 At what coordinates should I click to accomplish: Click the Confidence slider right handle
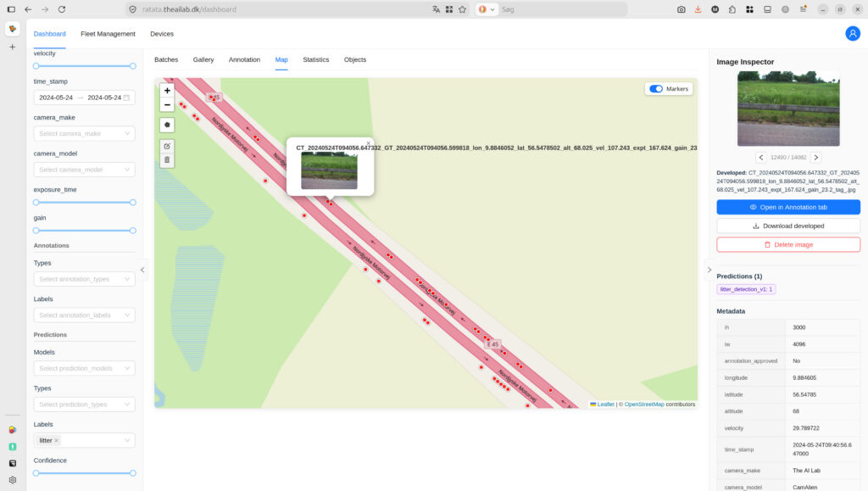(x=133, y=472)
